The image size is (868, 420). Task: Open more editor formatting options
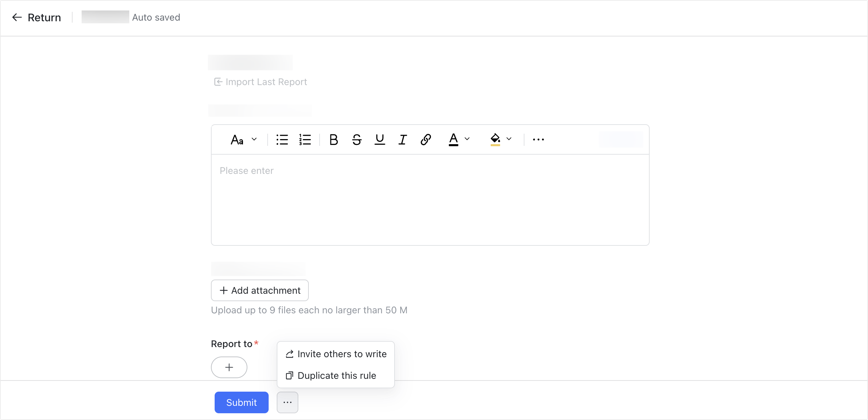pyautogui.click(x=538, y=139)
